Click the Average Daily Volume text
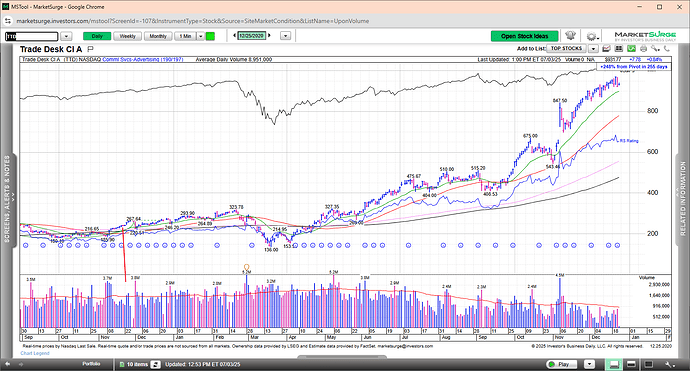 (234, 59)
